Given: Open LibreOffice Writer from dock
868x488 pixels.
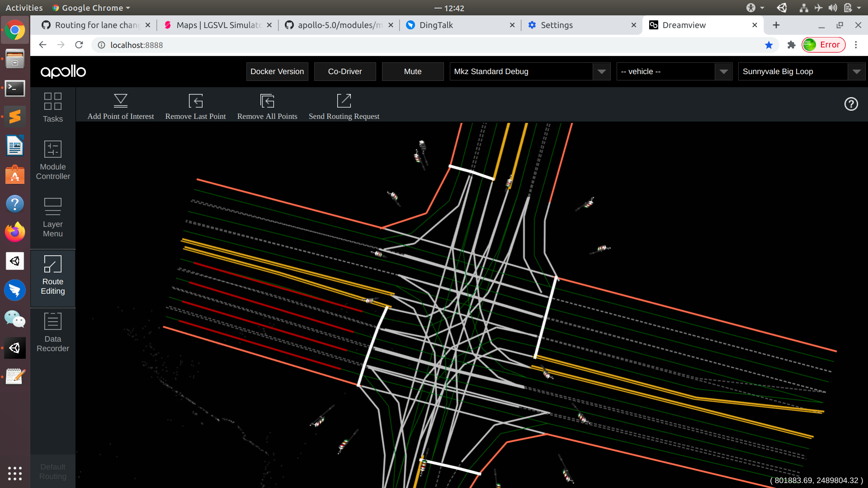Looking at the screenshot, I should (15, 145).
